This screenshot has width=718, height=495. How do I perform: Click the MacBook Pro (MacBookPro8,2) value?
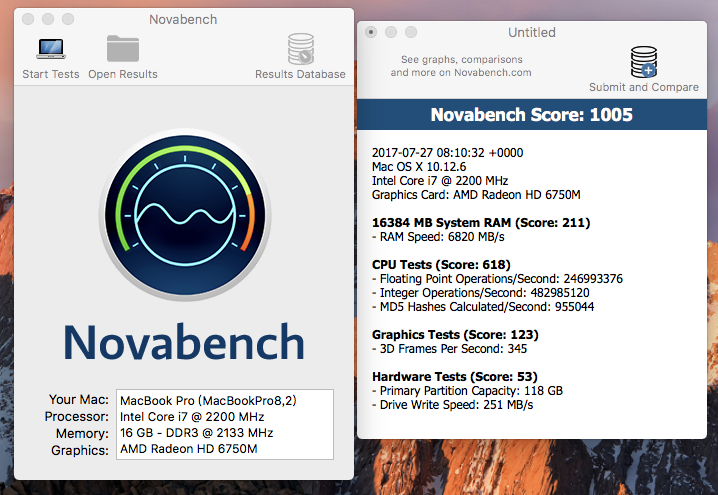(208, 401)
